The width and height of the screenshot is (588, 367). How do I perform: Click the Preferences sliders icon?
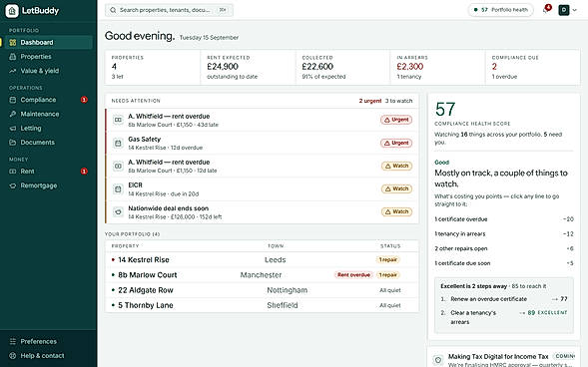[13, 341]
